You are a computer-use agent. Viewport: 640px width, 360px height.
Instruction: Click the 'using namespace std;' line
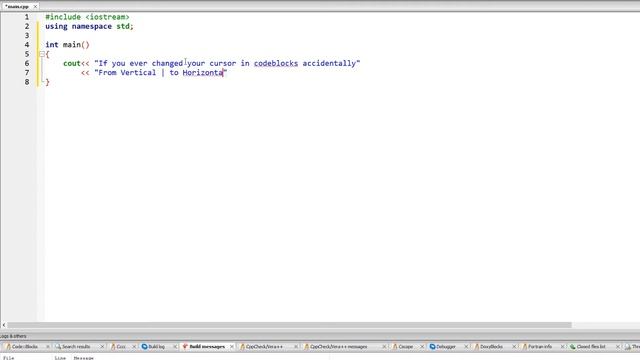89,27
